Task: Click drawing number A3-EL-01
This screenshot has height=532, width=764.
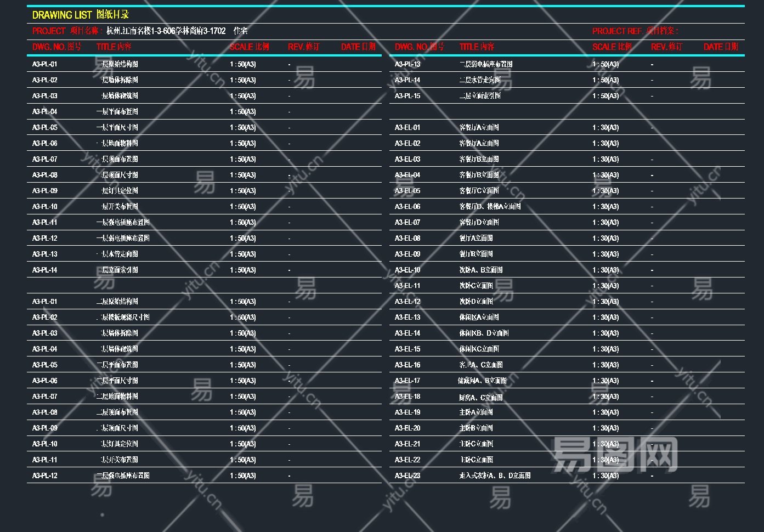Action: pyautogui.click(x=408, y=128)
